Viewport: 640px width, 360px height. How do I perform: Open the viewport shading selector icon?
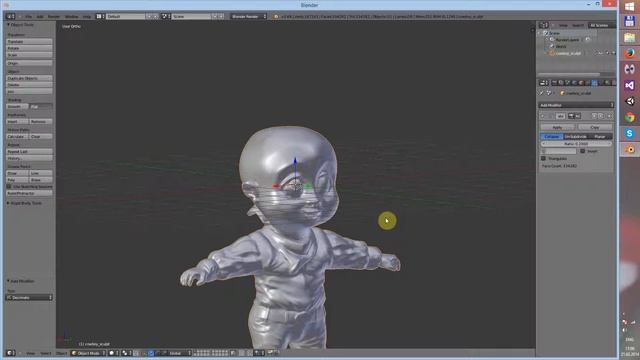(x=112, y=353)
